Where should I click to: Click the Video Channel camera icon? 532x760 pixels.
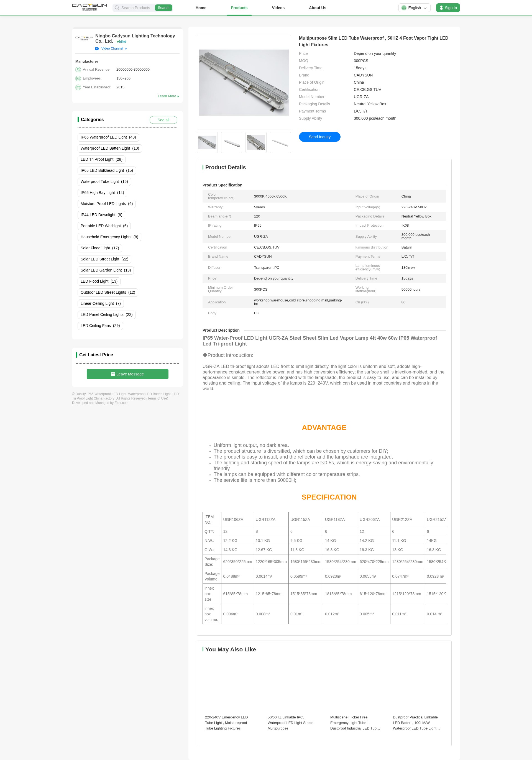point(97,49)
